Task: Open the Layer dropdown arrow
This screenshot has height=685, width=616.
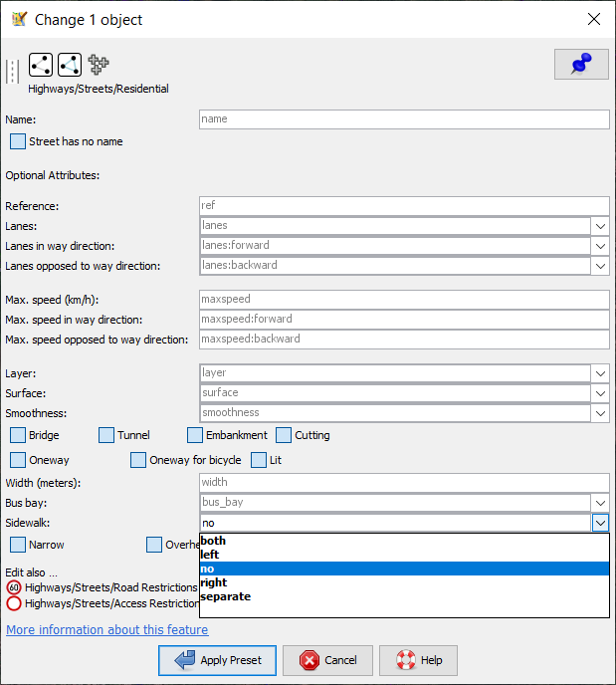Action: (600, 373)
